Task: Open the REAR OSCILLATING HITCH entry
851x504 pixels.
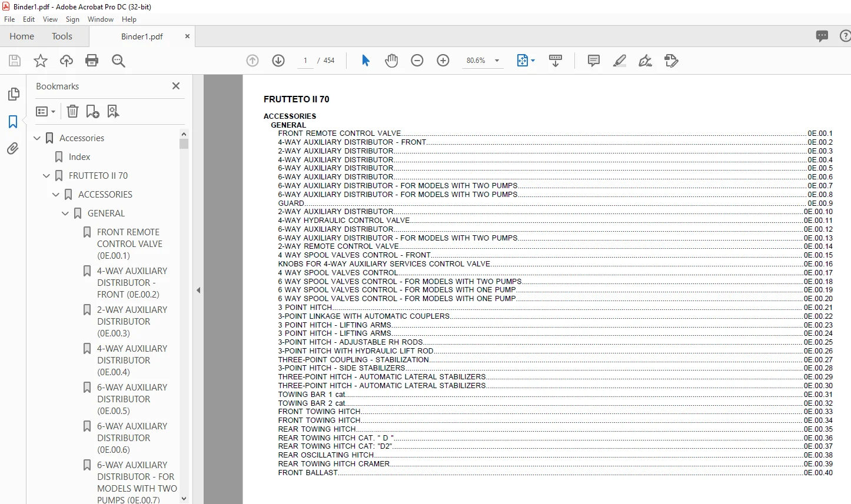Action: point(555,455)
